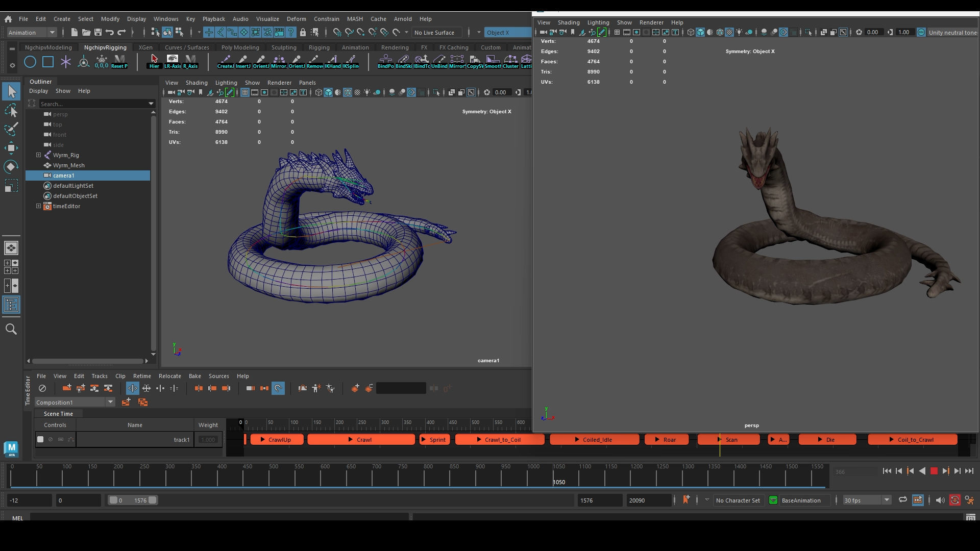Open the Animation menu set dropdown
The image size is (980, 551).
32,33
